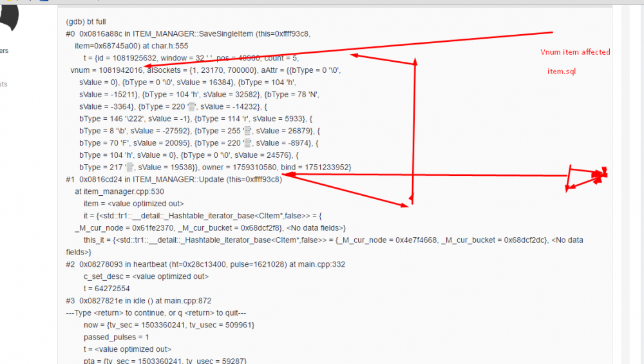Click the "_M_cur_node = 0x61fe2370" line
Screen dimensions: 644x364
[211, 228]
